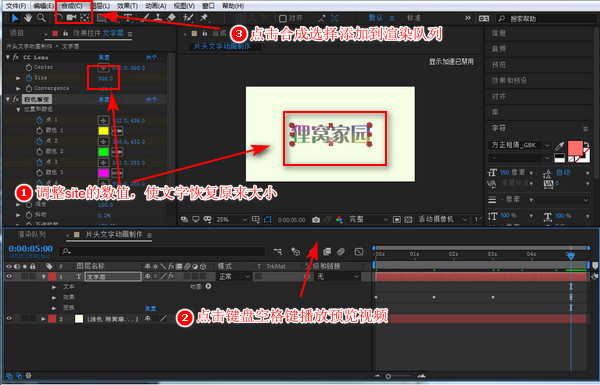Toggle the effect controls panel lock icon
Screen dimensions: 600x385
pyautogui.click(x=65, y=34)
